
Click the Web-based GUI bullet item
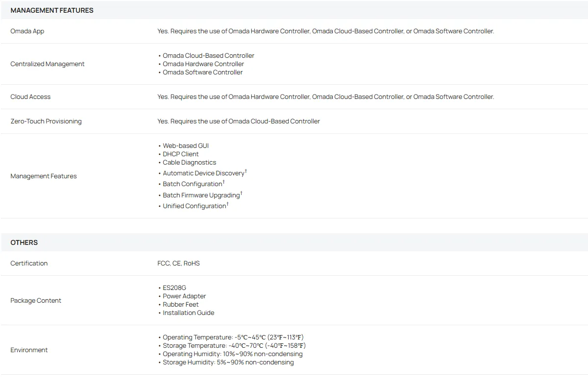click(186, 145)
